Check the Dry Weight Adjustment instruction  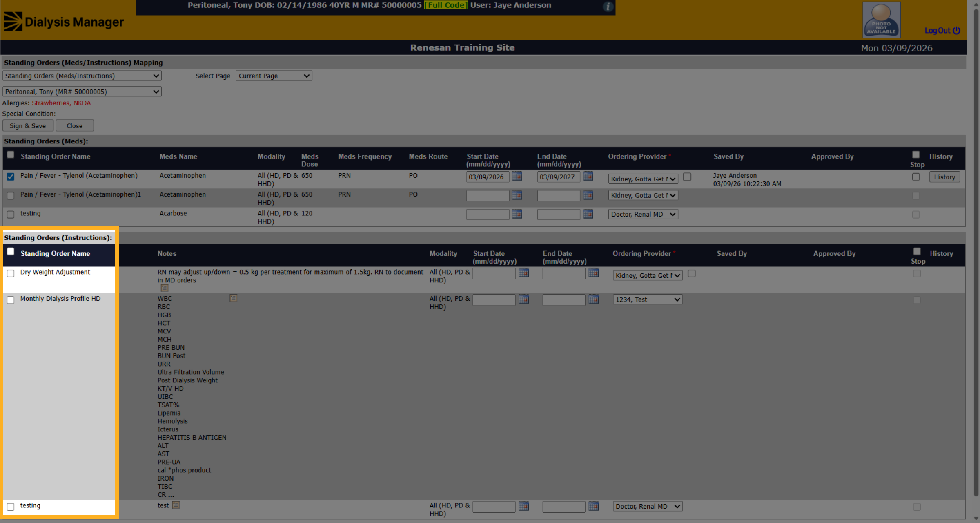[11, 273]
